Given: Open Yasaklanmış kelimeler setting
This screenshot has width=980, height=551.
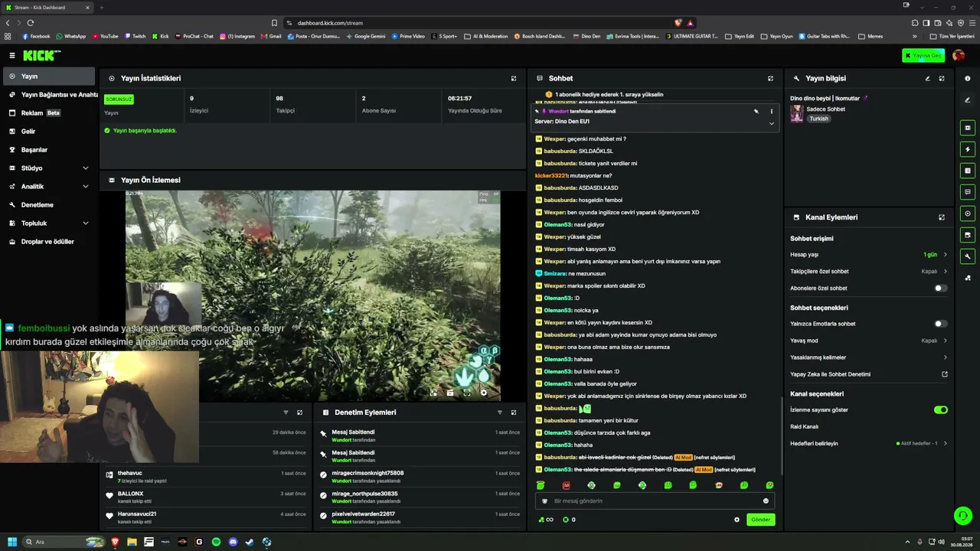Looking at the screenshot, I should tap(869, 357).
